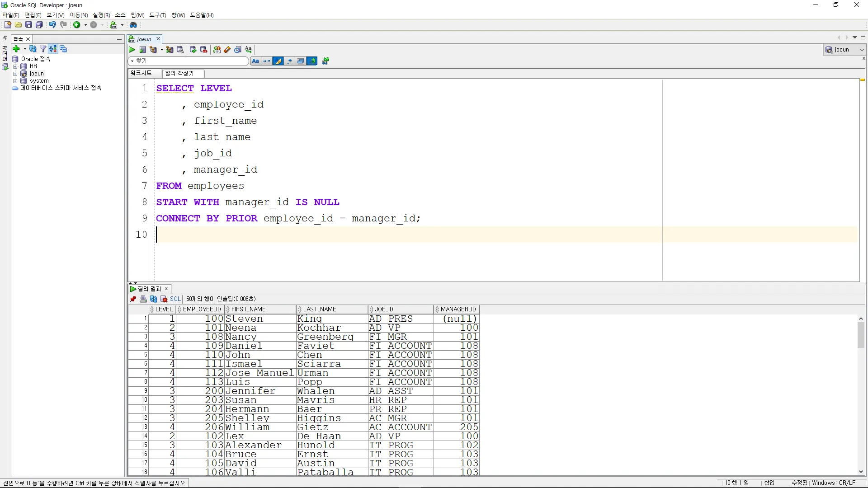Toggle the Whole Word quotes search option
Viewport: 868px width, 488px height.
pyautogui.click(x=267, y=61)
